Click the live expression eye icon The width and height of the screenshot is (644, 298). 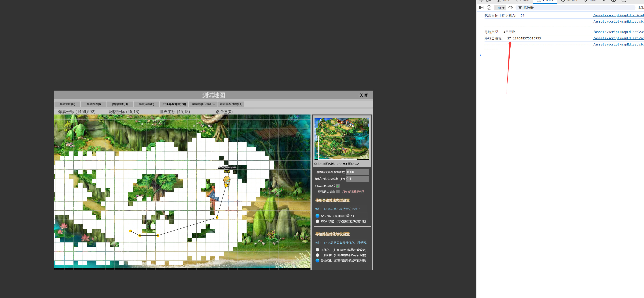[511, 8]
